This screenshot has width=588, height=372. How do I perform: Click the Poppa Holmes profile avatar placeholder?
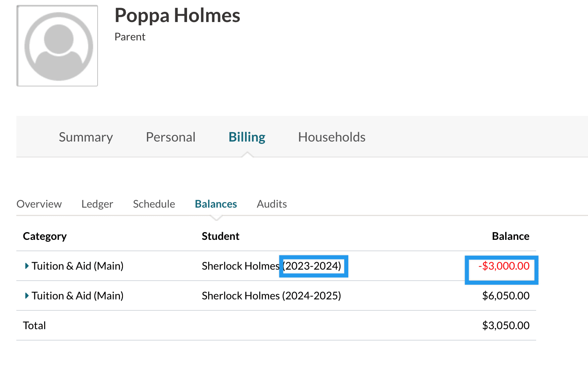[x=57, y=46]
